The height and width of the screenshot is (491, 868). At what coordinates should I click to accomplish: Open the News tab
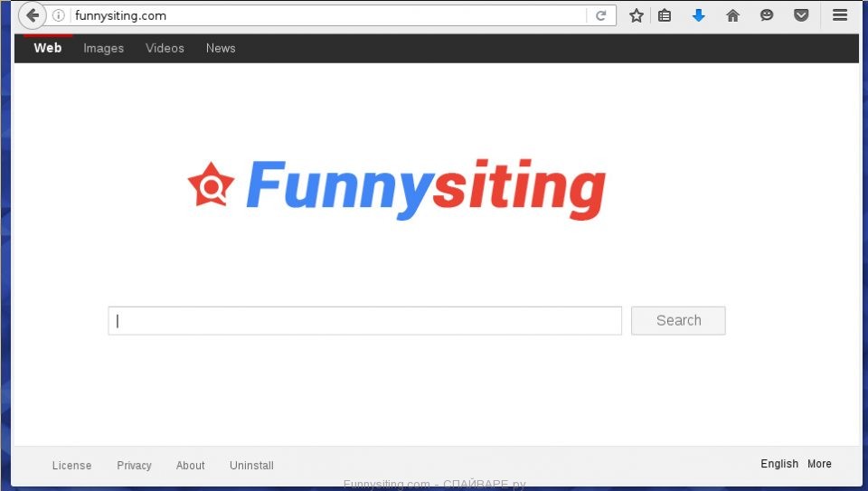pos(221,48)
